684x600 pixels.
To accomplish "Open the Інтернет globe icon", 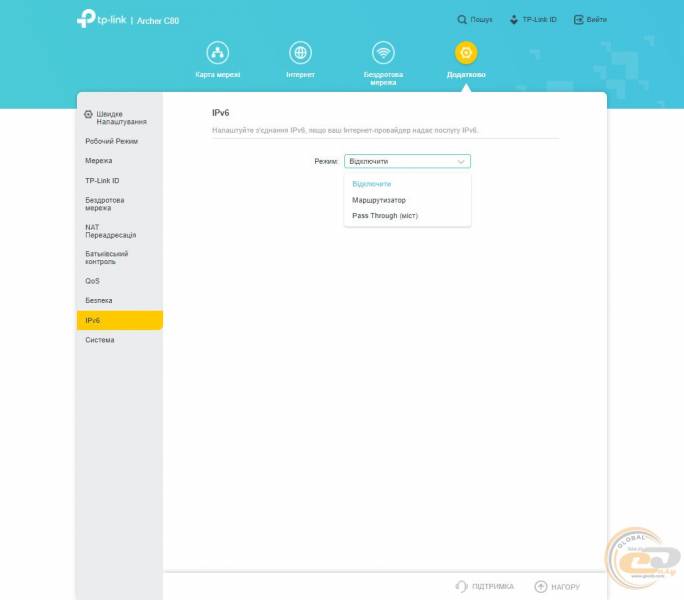I will pos(300,53).
